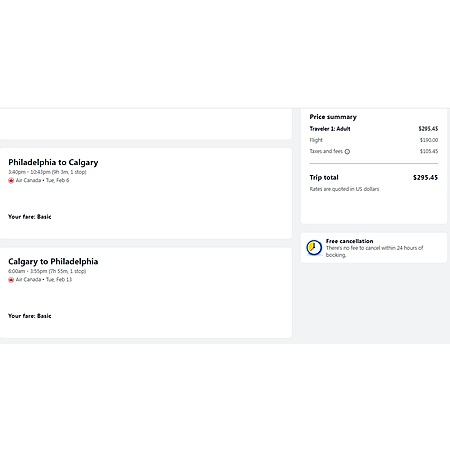Image resolution: width=450 pixels, height=450 pixels.
Task: Click the 3:40pm - 10:43pm flight time details
Action: [47, 172]
